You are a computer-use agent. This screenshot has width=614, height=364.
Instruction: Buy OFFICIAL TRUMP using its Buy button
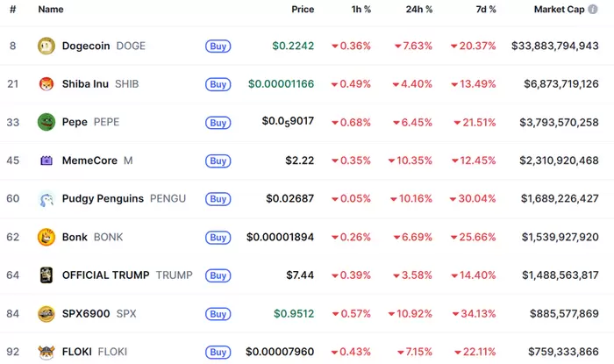coord(218,275)
